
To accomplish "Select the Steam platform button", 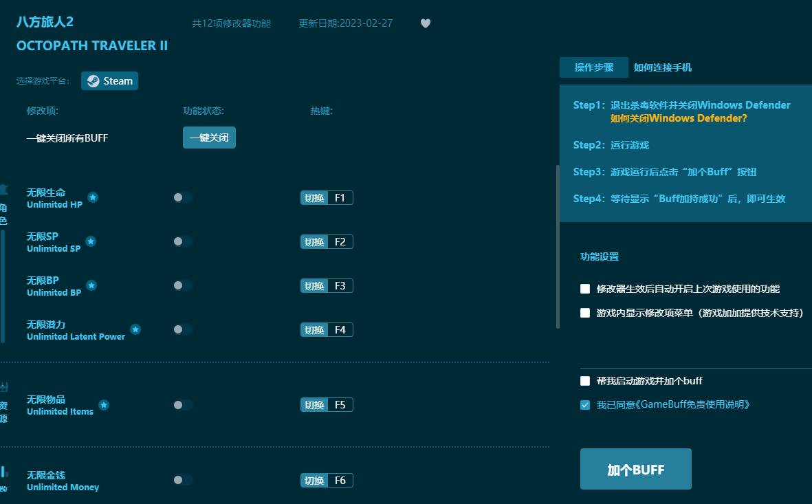I will [109, 81].
